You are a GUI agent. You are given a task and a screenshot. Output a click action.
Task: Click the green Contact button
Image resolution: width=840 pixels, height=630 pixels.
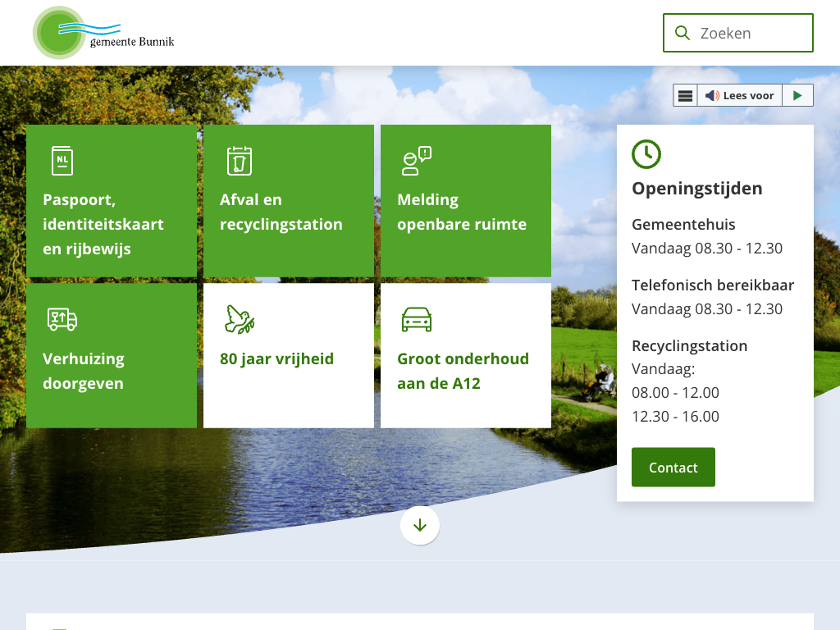click(x=673, y=468)
